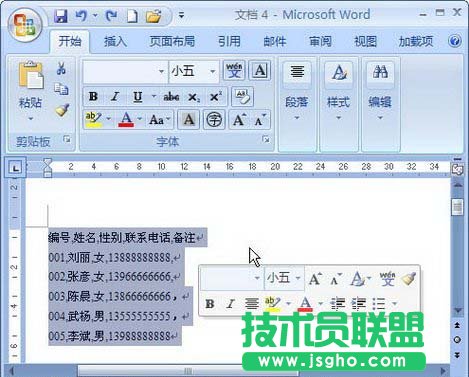Center text using mini toolbar
Viewport: 469px width, 377px height.
coord(251,304)
